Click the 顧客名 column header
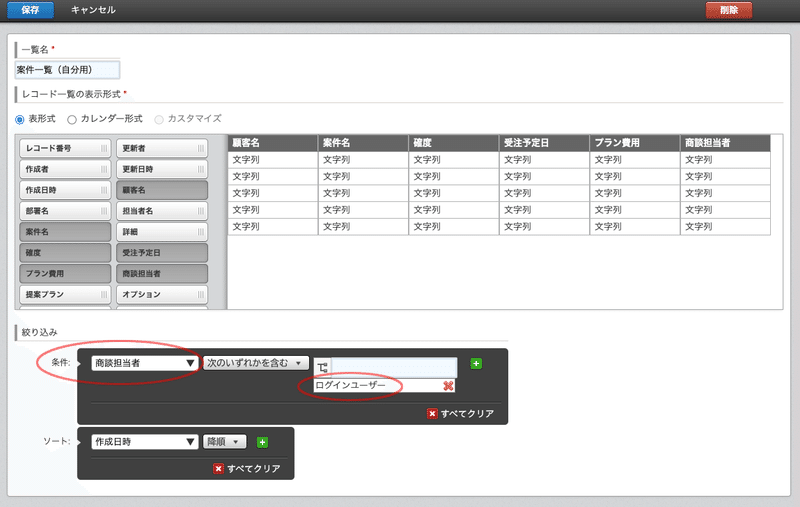Image resolution: width=800 pixels, height=507 pixels. (273, 143)
